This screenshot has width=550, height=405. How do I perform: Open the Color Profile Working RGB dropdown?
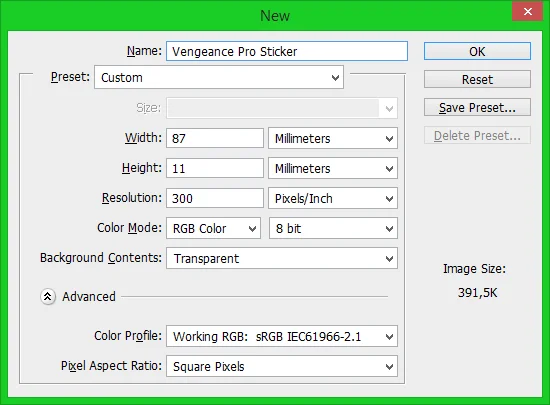coord(282,336)
